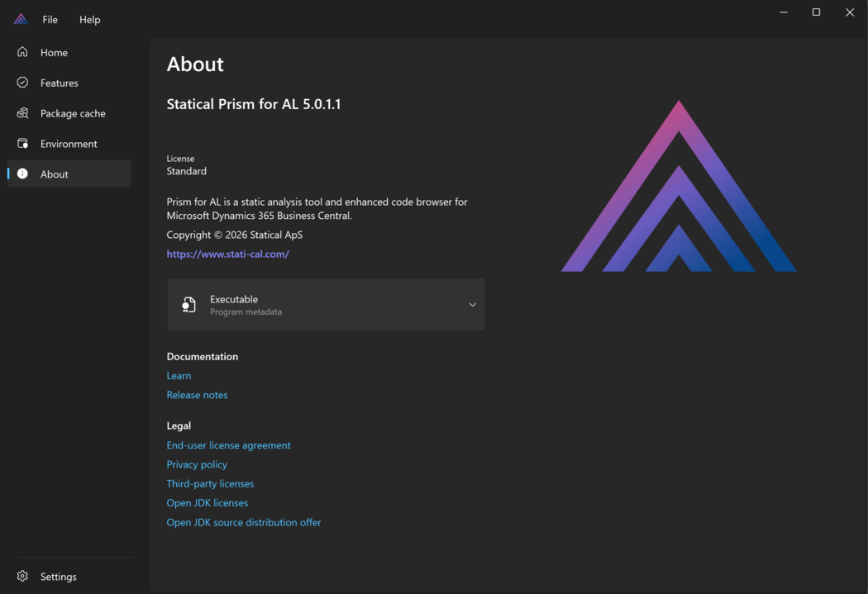Go to the Home page
Viewport: 868px width, 594px height.
[x=69, y=52]
